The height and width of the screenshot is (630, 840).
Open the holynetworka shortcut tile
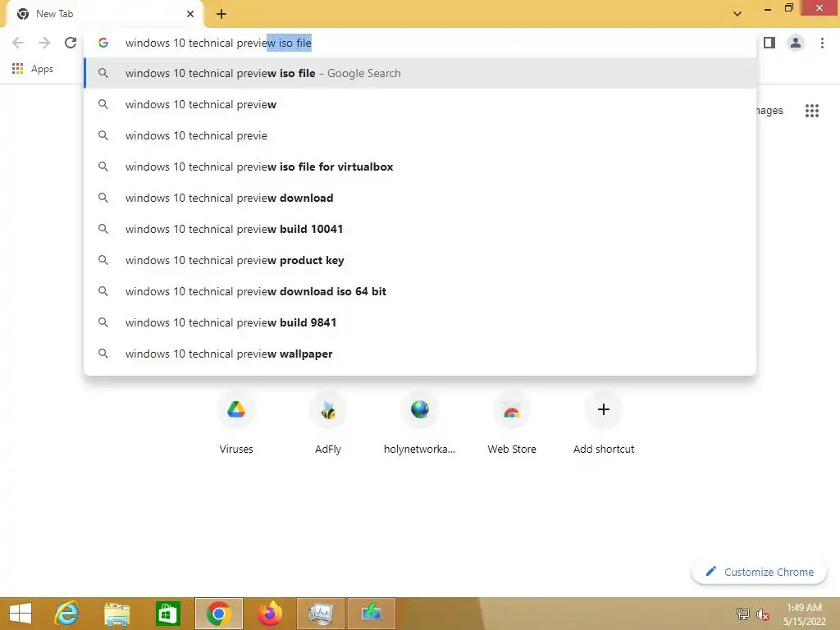tap(419, 423)
